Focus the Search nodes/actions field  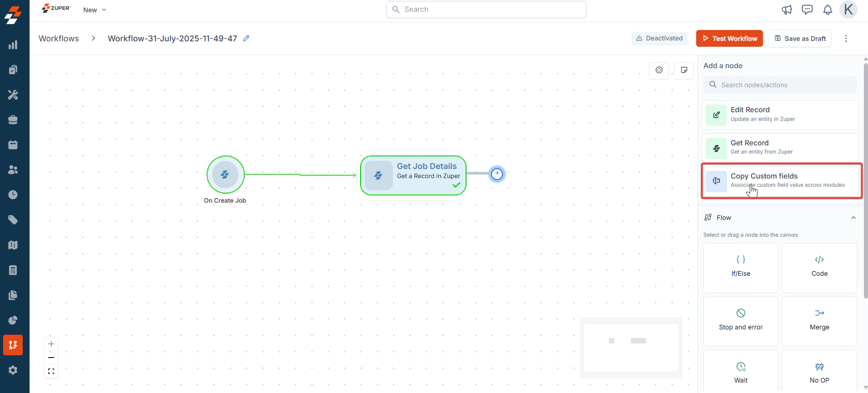[780, 85]
